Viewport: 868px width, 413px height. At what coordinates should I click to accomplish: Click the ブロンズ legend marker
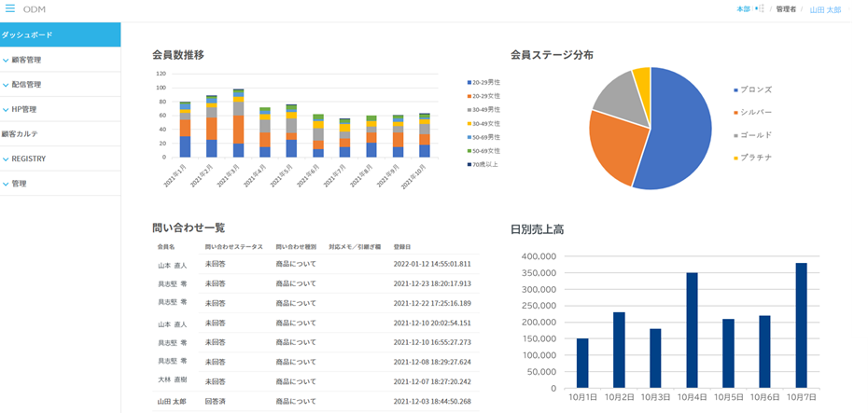(x=735, y=89)
